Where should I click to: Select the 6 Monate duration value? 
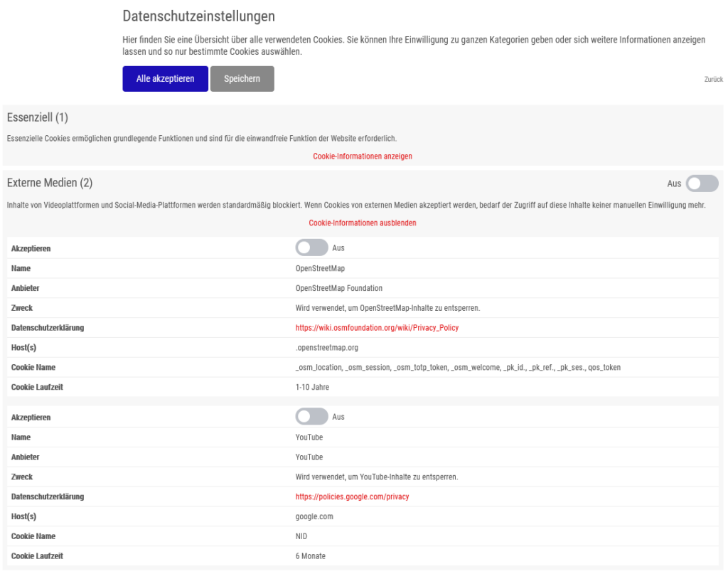310,556
